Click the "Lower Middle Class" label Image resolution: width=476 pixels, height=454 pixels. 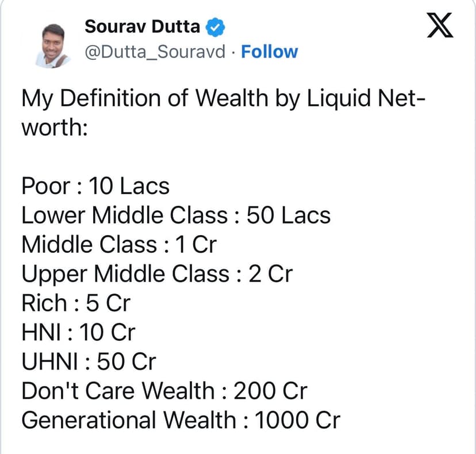[x=124, y=216]
